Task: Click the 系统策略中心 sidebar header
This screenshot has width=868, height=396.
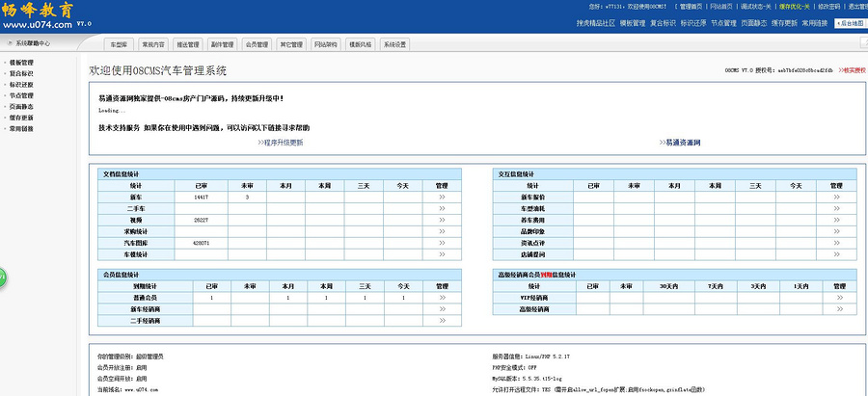Action: click(32, 43)
